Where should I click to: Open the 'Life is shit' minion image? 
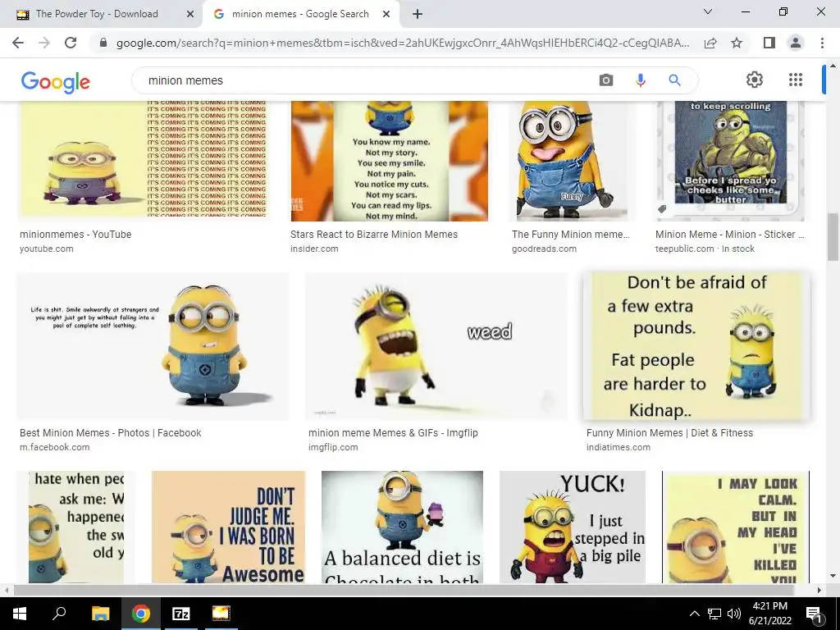(152, 346)
